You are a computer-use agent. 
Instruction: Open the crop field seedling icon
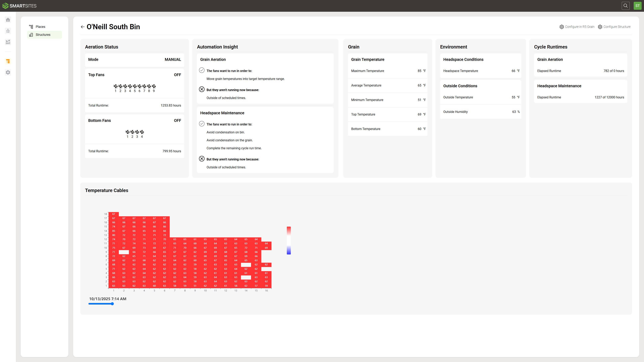8,42
